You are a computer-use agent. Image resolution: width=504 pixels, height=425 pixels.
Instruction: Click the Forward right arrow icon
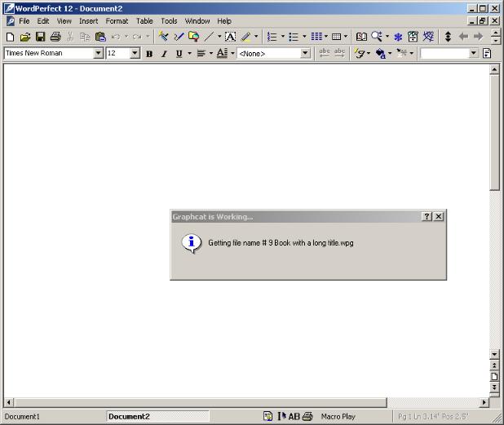(478, 37)
